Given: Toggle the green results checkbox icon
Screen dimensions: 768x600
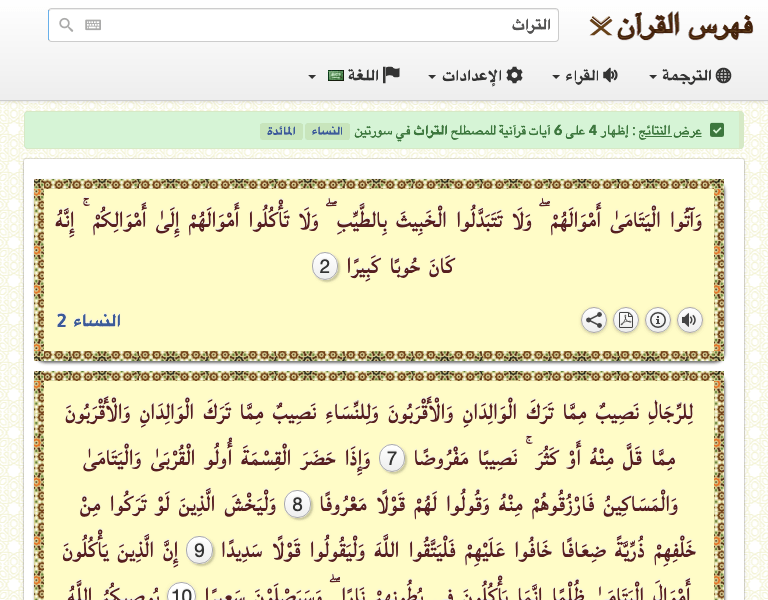Looking at the screenshot, I should tap(717, 131).
